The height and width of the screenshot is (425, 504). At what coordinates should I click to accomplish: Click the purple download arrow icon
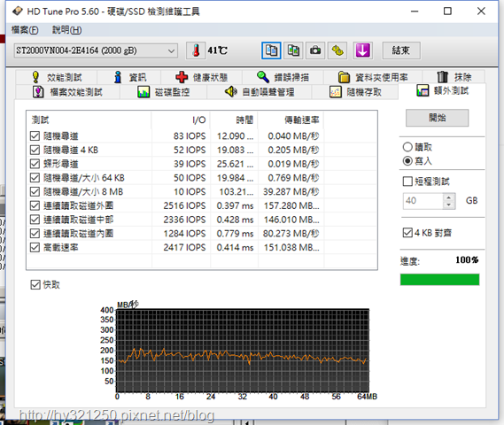363,50
